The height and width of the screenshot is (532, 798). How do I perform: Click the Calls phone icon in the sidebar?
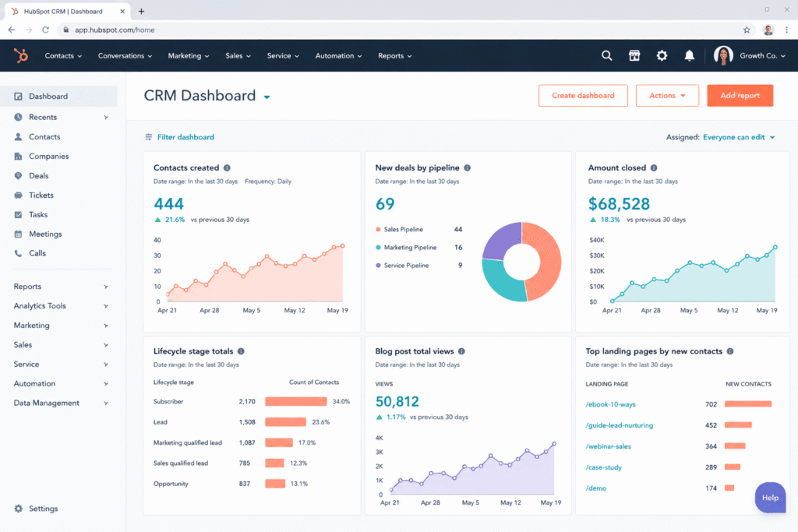coord(19,253)
